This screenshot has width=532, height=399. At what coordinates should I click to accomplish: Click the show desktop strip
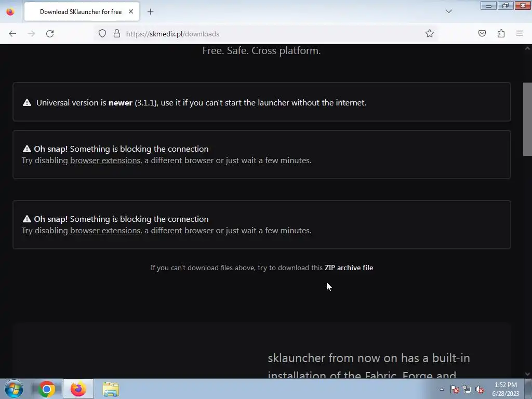pyautogui.click(x=528, y=389)
